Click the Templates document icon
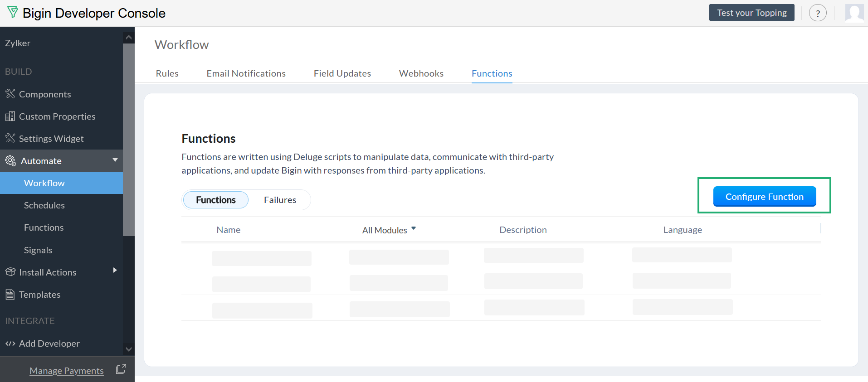The height and width of the screenshot is (382, 868). [x=10, y=295]
